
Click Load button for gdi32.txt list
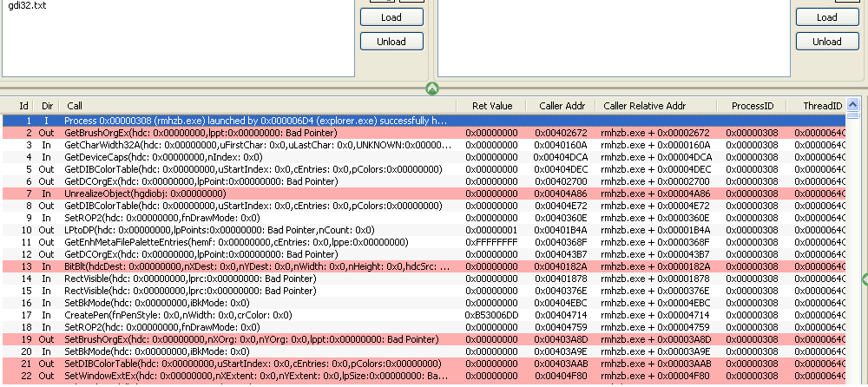tap(391, 17)
